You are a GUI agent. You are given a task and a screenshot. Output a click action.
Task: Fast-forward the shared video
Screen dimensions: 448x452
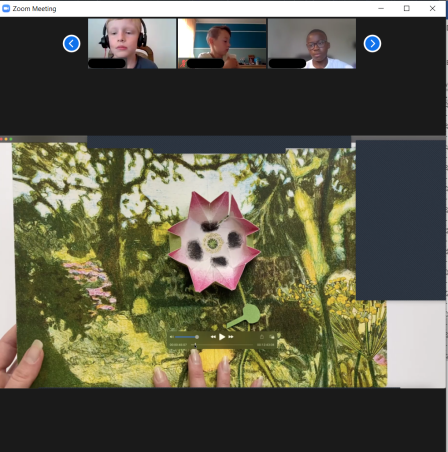[x=231, y=337]
